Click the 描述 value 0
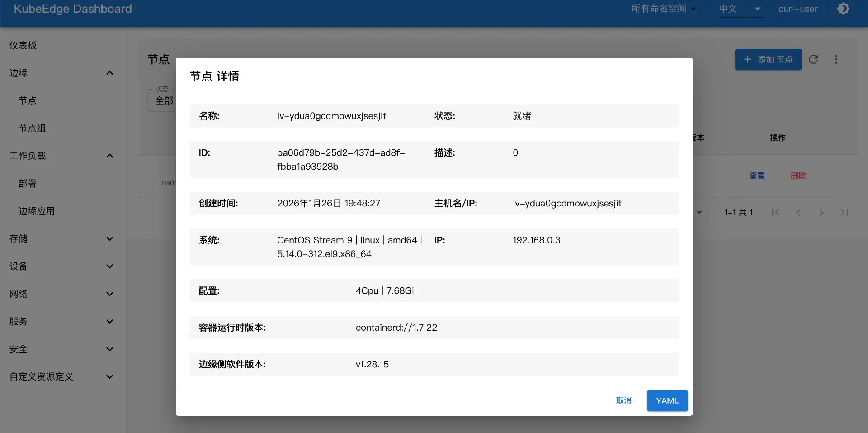The height and width of the screenshot is (433, 868). click(515, 153)
